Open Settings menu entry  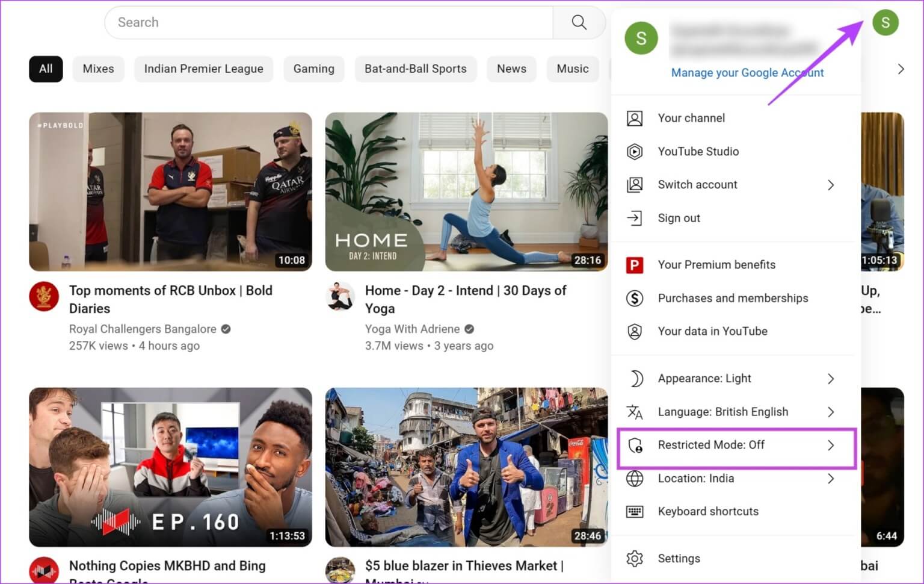pos(736,559)
